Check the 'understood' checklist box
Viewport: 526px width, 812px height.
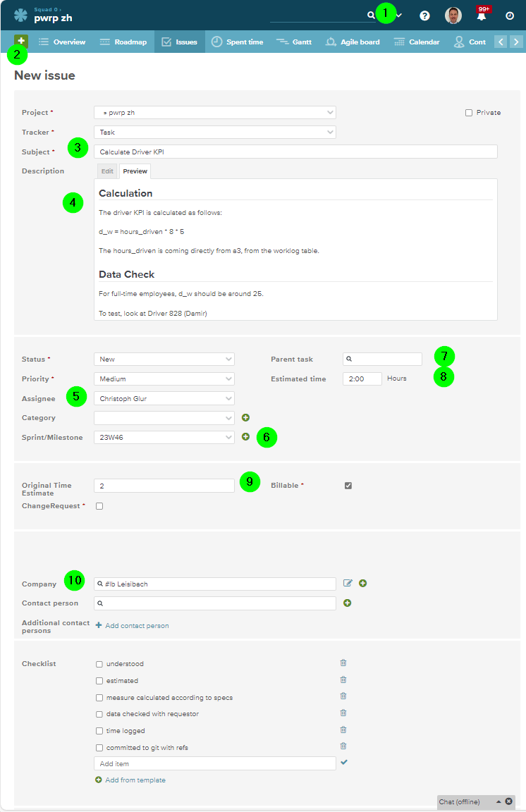(99, 664)
